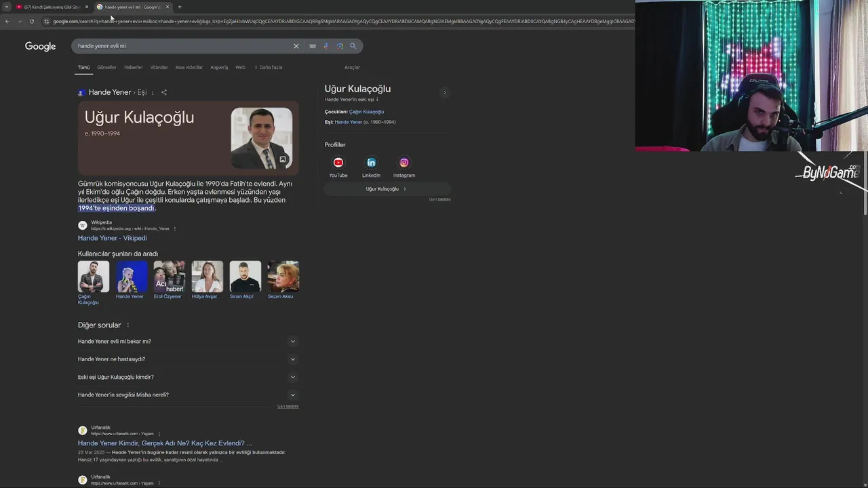Screen dimensions: 868x488
Task: Open the tab search chevron in tab strip
Action: [x=7, y=7]
